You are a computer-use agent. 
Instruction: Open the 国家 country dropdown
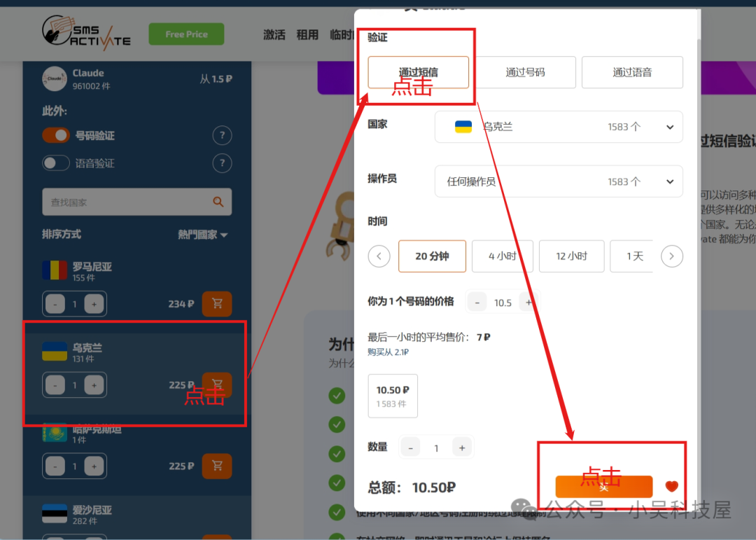pos(559,127)
